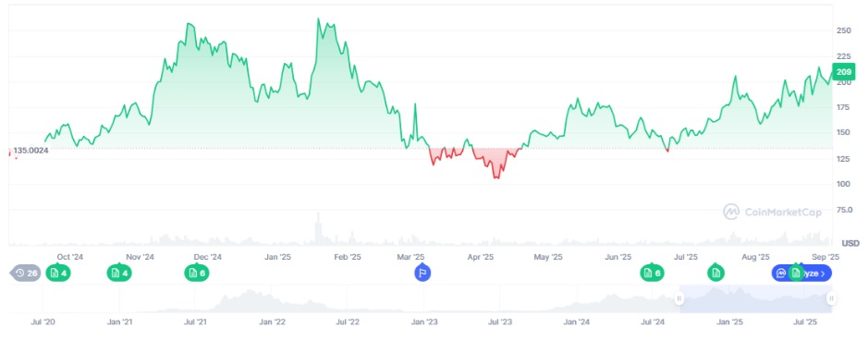Image resolution: width=868 pixels, height=341 pixels.
Task: Open the December news marker labeled 6
Action: [197, 273]
